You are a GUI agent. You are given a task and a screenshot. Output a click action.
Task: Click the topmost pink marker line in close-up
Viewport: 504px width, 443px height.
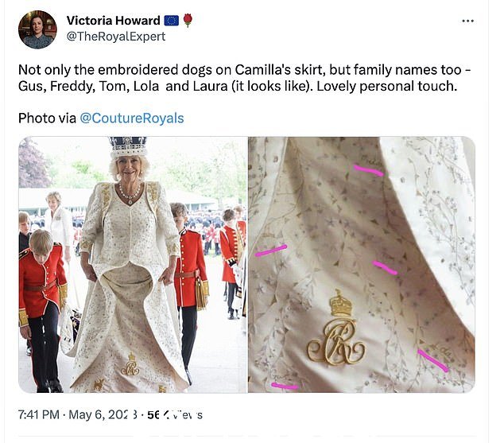coord(368,170)
